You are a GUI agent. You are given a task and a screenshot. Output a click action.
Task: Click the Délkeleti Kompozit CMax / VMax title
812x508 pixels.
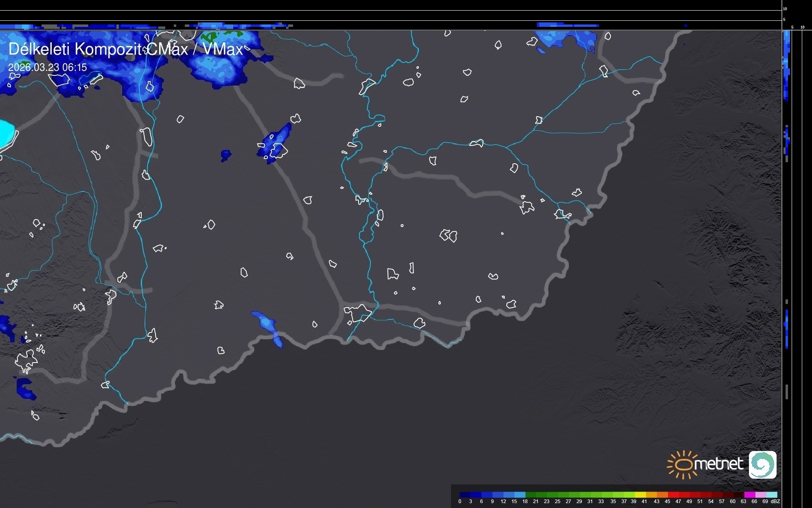point(125,49)
